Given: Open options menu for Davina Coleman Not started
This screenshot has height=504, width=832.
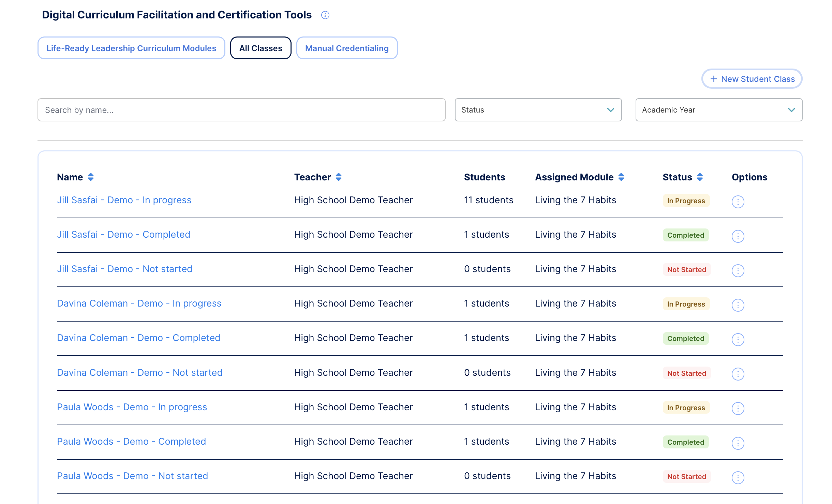Looking at the screenshot, I should tap(738, 374).
